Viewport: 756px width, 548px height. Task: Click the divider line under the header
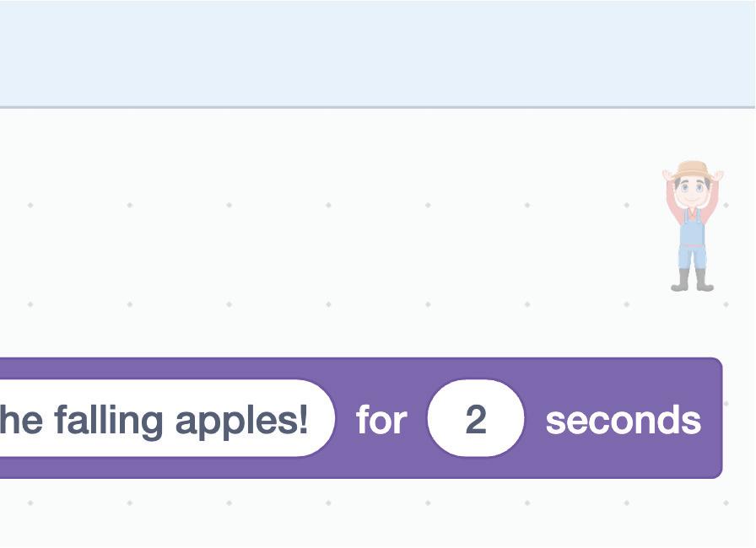coord(378,107)
